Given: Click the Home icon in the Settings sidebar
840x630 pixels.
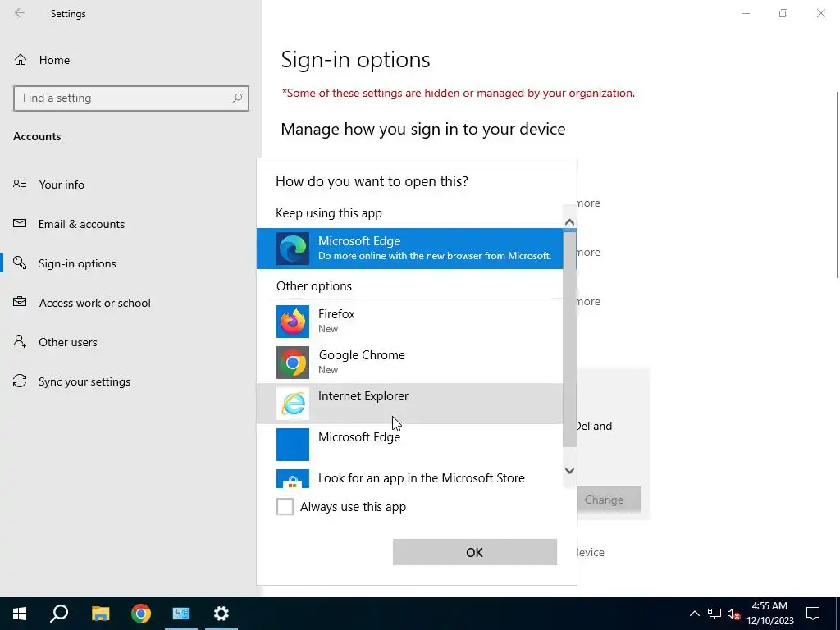Looking at the screenshot, I should [x=21, y=59].
